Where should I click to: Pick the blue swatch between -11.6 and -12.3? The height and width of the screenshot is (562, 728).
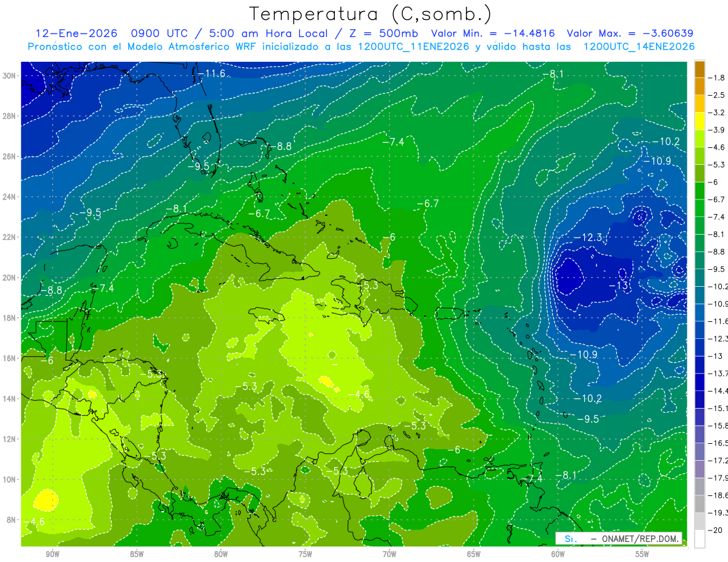(x=699, y=330)
